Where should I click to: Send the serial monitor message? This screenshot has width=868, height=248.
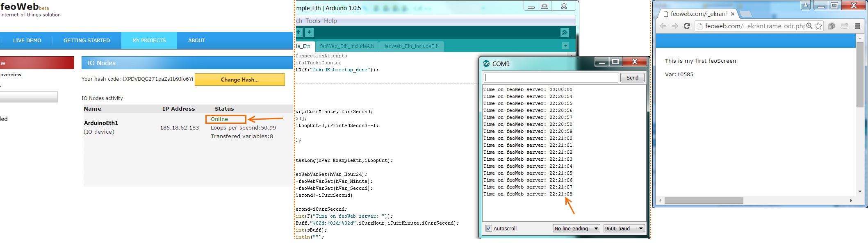[632, 78]
